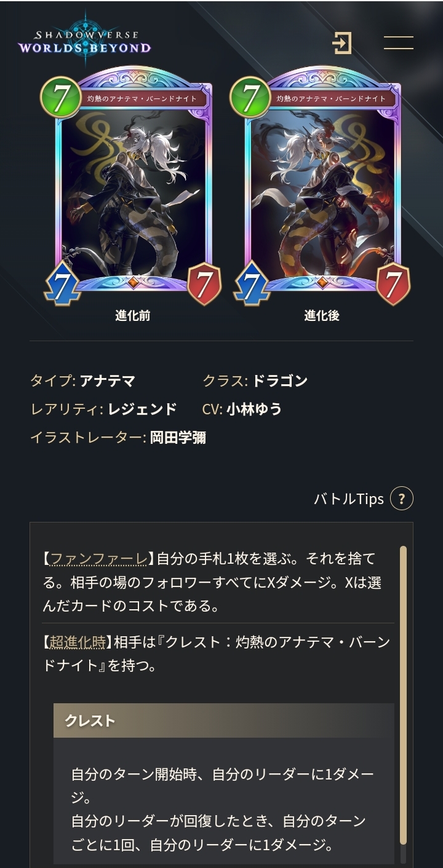Screen dimensions: 443x868
Task: Tap the login door icon
Action: [342, 43]
